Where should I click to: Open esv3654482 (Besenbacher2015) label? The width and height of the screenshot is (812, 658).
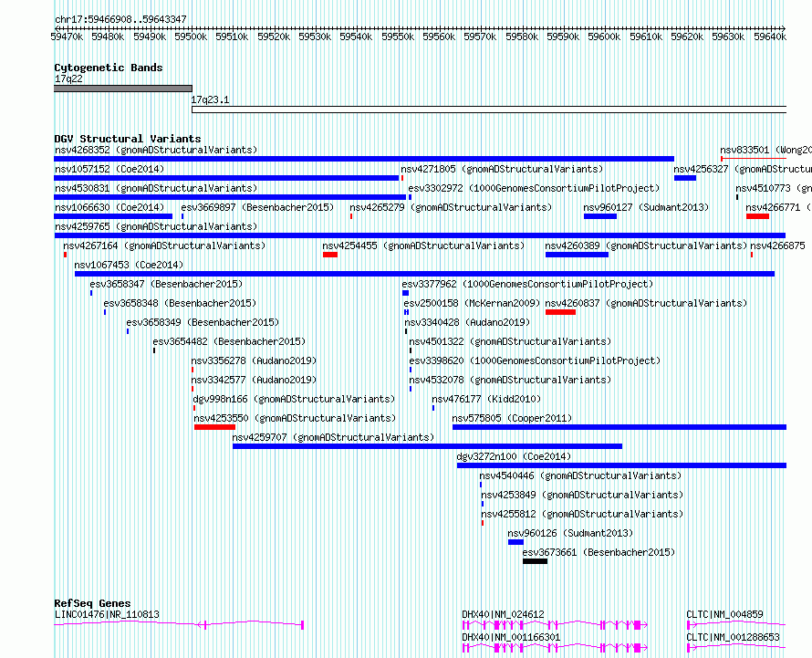(x=229, y=341)
